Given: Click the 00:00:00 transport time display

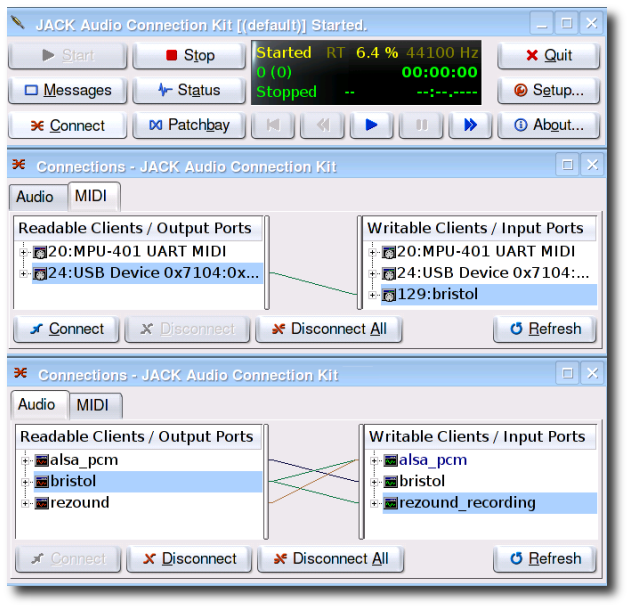Looking at the screenshot, I should (439, 72).
